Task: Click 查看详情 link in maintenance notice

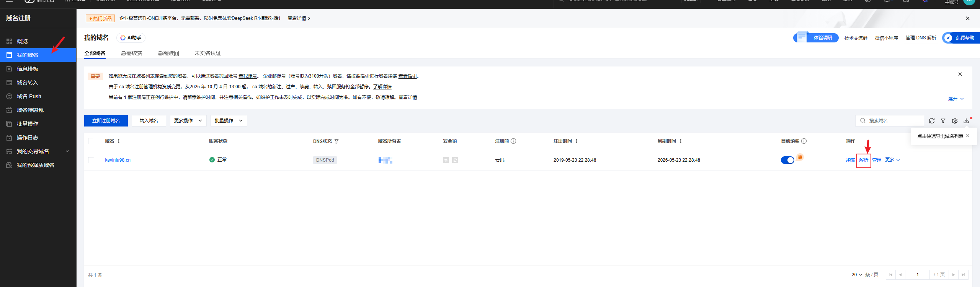Action: pos(408,97)
